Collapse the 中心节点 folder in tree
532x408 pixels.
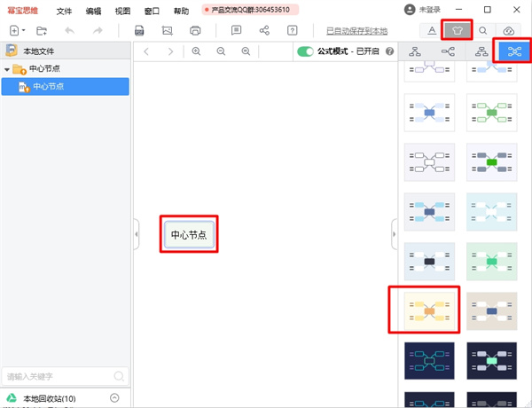tap(7, 68)
